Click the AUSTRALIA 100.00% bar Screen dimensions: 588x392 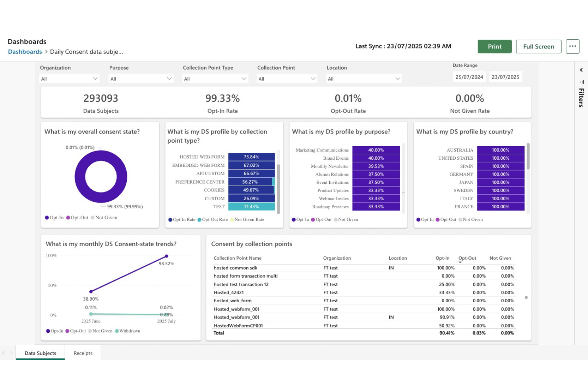(x=501, y=150)
